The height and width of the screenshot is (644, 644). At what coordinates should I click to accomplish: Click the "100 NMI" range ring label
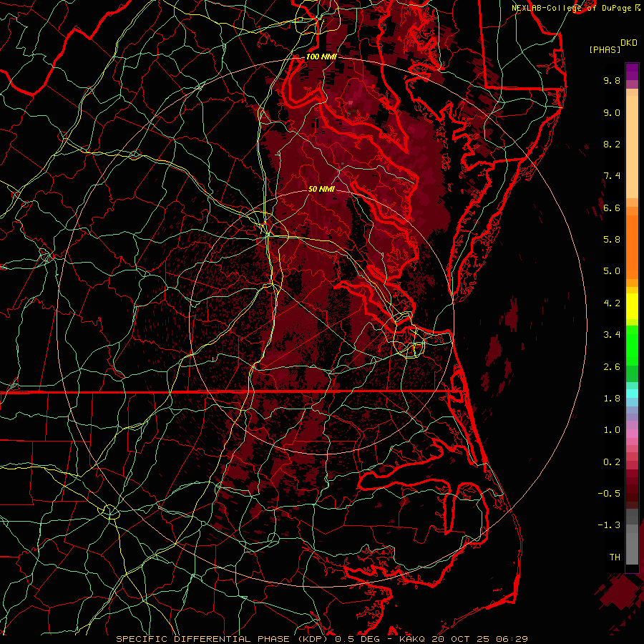(321, 57)
